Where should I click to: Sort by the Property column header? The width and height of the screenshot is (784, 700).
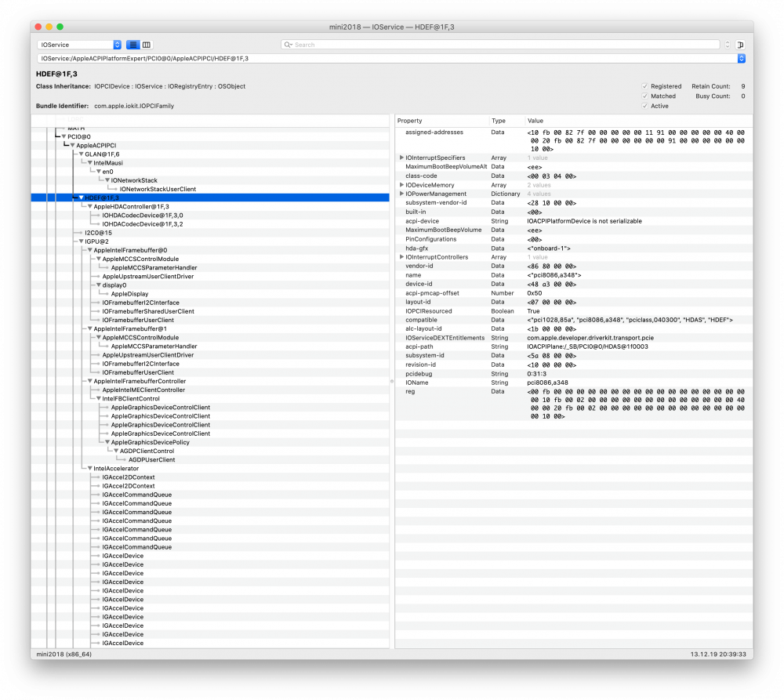(442, 121)
